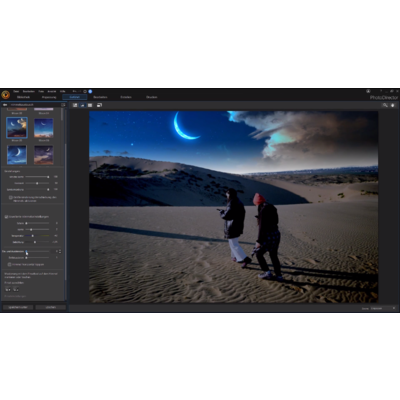Select the hand pan tool
The image size is (400, 400).
tap(392, 105)
